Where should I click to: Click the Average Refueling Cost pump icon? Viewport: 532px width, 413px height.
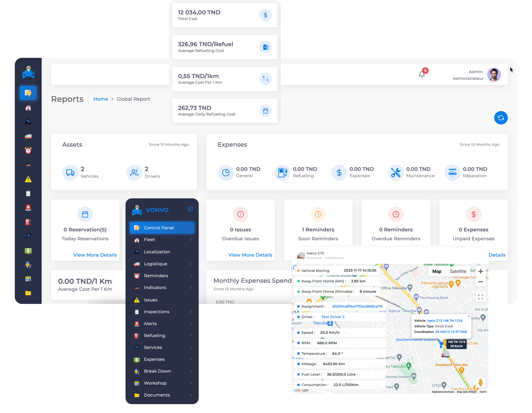265,47
